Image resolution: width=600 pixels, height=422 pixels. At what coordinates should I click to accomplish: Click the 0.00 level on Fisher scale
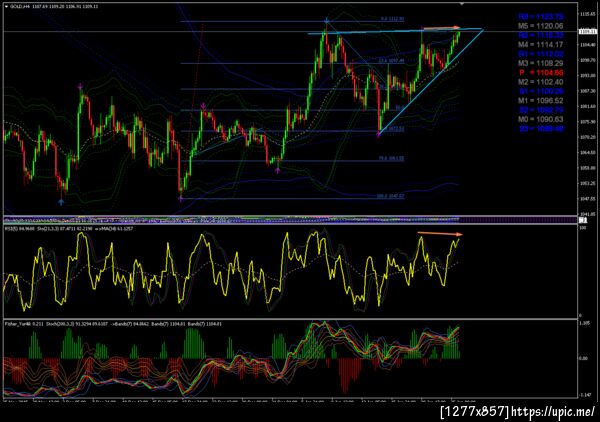tap(583, 358)
